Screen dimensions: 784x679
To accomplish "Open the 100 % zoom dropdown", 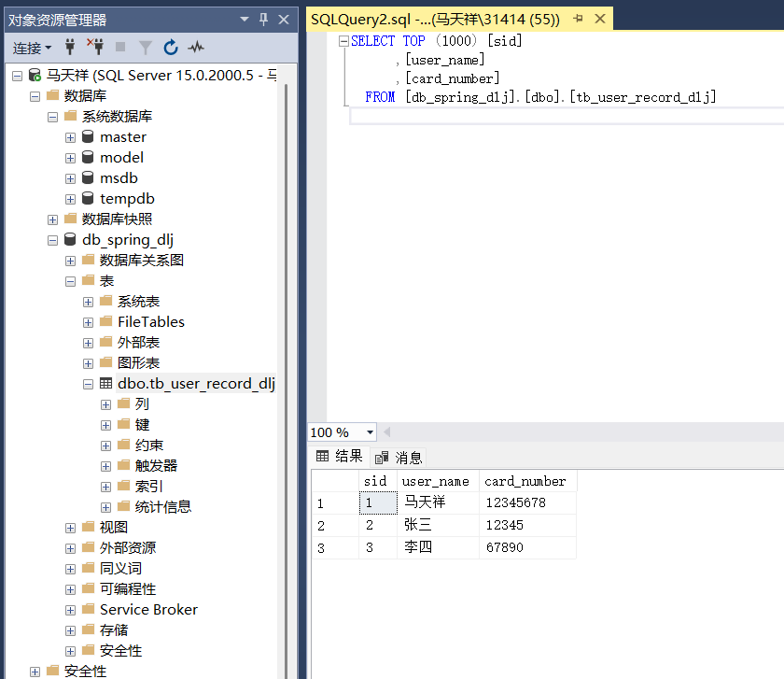I will pyautogui.click(x=370, y=432).
